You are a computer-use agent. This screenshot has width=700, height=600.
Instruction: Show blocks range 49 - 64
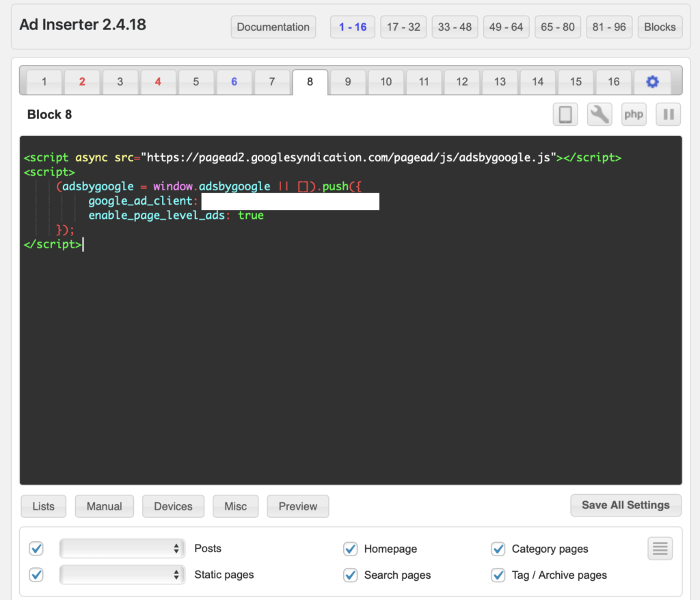click(x=507, y=27)
